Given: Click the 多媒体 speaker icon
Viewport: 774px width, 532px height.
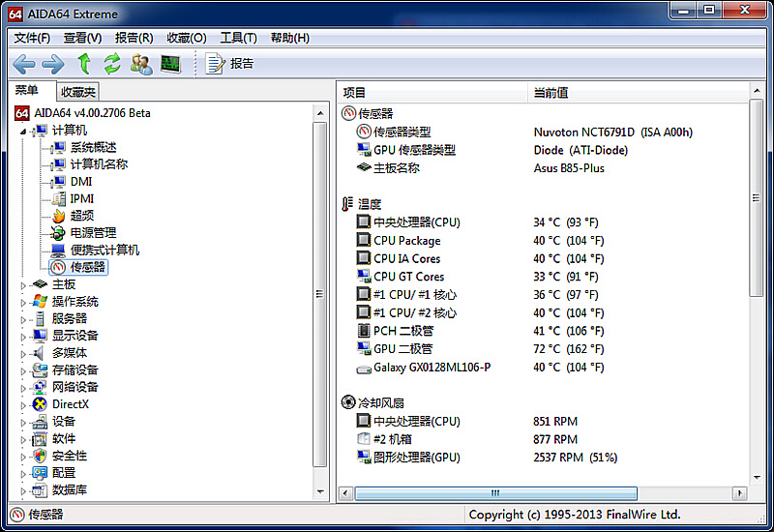Looking at the screenshot, I should point(39,353).
